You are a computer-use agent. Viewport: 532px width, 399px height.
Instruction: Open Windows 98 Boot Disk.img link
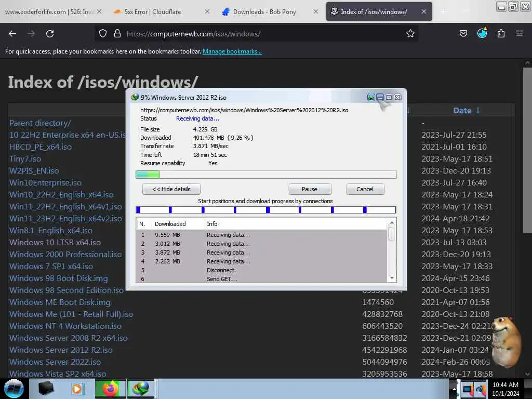pyautogui.click(x=59, y=278)
